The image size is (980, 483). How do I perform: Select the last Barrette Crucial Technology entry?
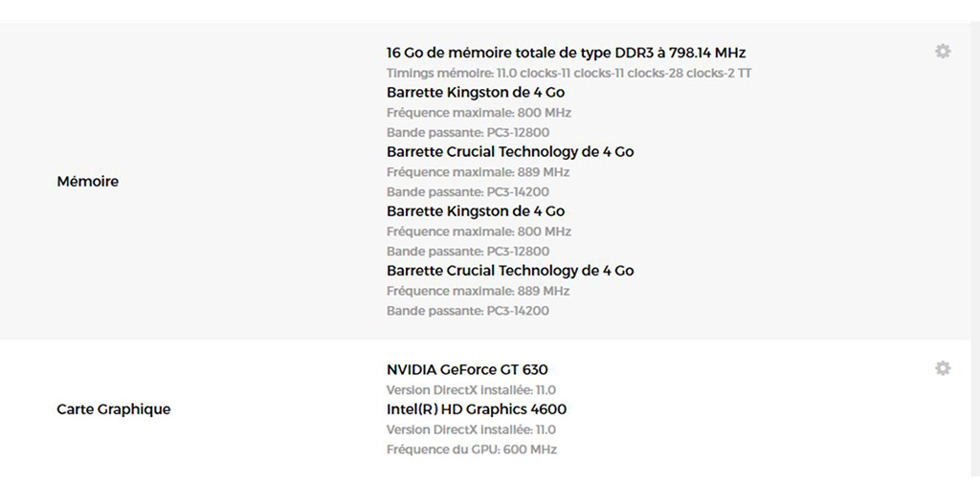[510, 271]
